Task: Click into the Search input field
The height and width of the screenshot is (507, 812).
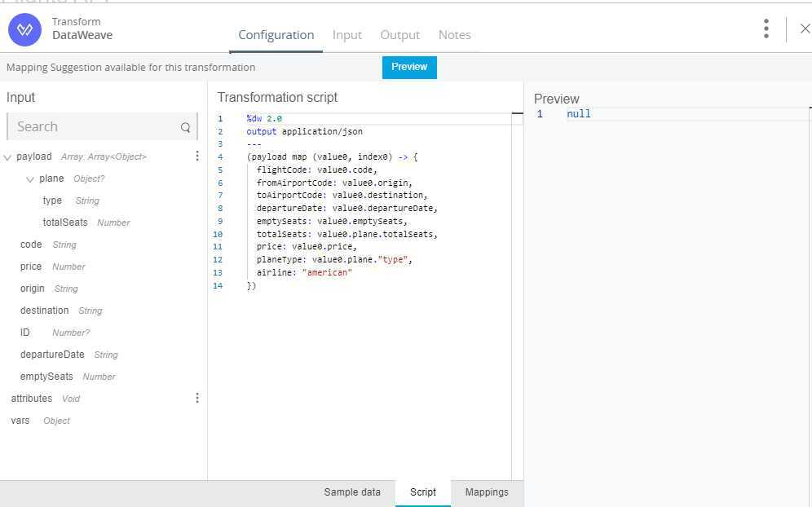Action: (x=94, y=127)
